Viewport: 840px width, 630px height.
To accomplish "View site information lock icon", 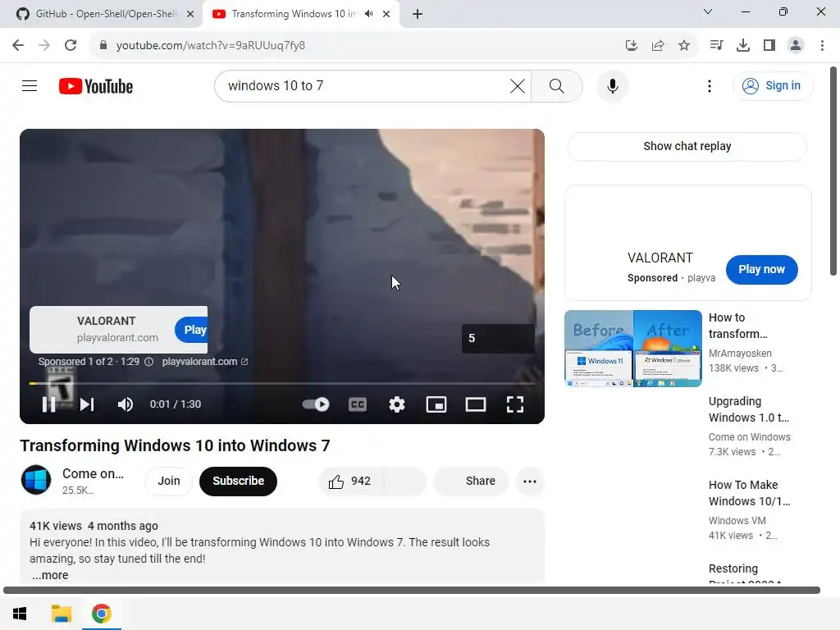I will pos(103,45).
